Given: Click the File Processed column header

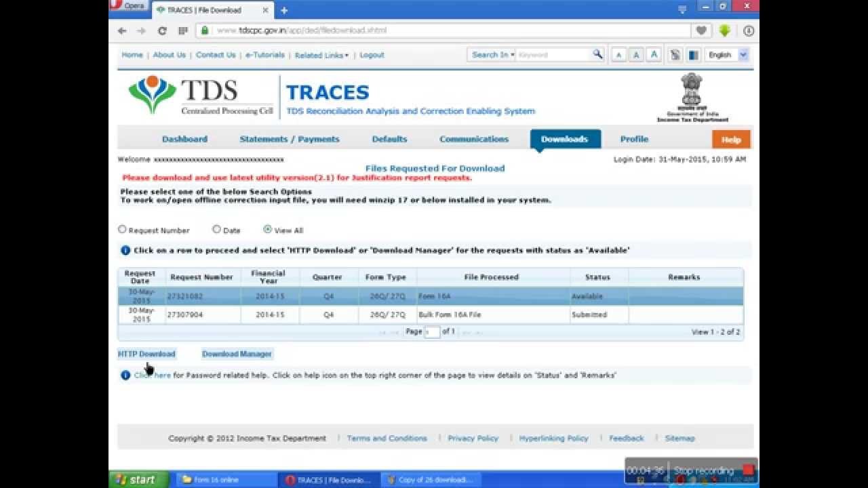Looking at the screenshot, I should coord(492,277).
